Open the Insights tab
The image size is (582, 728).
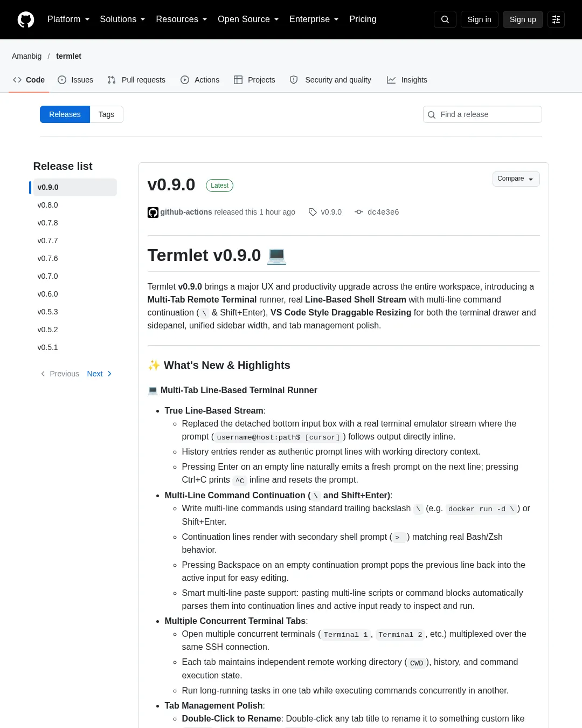(x=407, y=80)
